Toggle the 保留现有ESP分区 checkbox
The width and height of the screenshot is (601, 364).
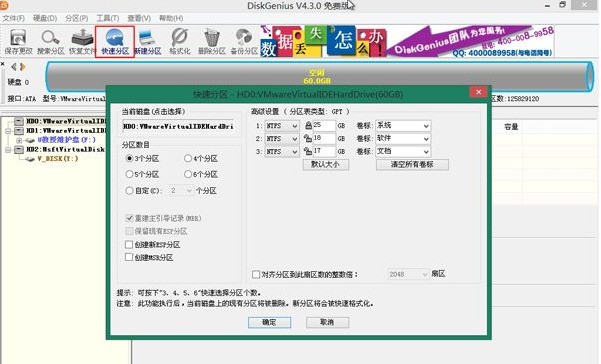pyautogui.click(x=129, y=231)
